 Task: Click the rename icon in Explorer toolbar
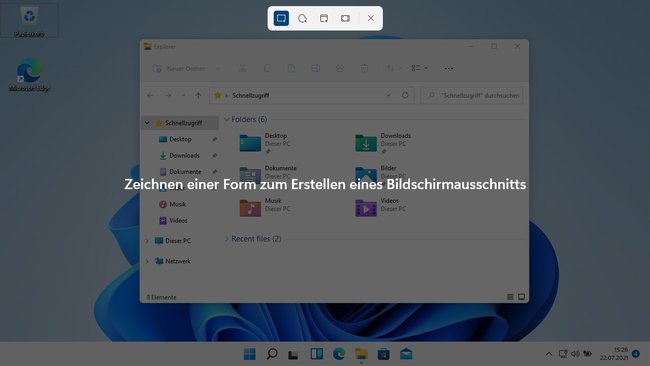click(315, 68)
